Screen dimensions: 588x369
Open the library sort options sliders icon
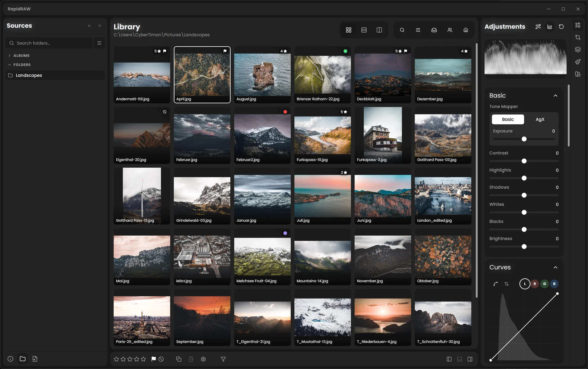coord(418,30)
